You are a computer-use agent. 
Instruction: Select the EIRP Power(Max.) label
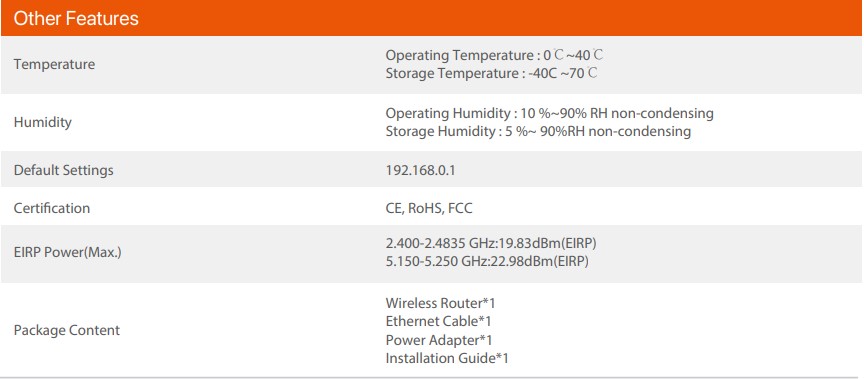pyautogui.click(x=67, y=253)
